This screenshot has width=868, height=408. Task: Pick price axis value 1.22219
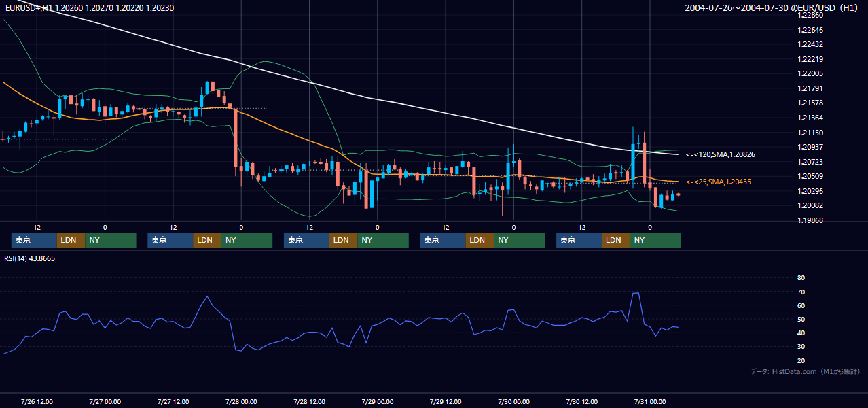click(x=810, y=59)
